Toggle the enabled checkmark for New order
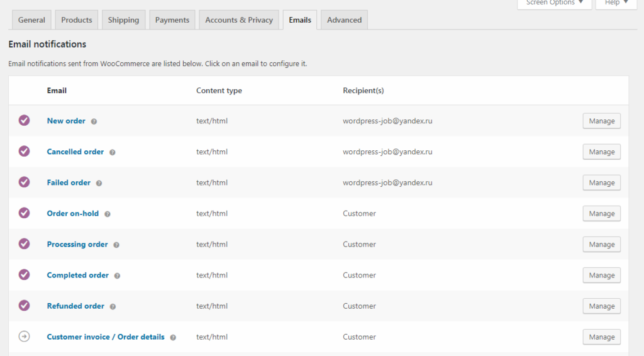644x356 pixels. click(x=24, y=121)
